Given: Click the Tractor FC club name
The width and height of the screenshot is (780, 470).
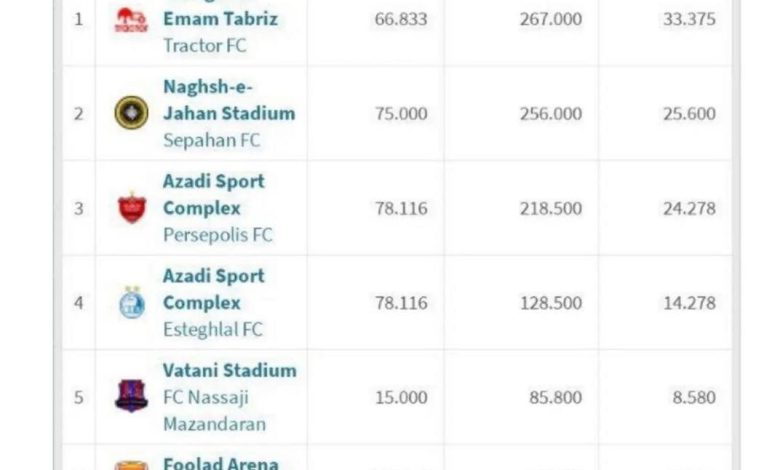Looking at the screenshot, I should pyautogui.click(x=205, y=46).
